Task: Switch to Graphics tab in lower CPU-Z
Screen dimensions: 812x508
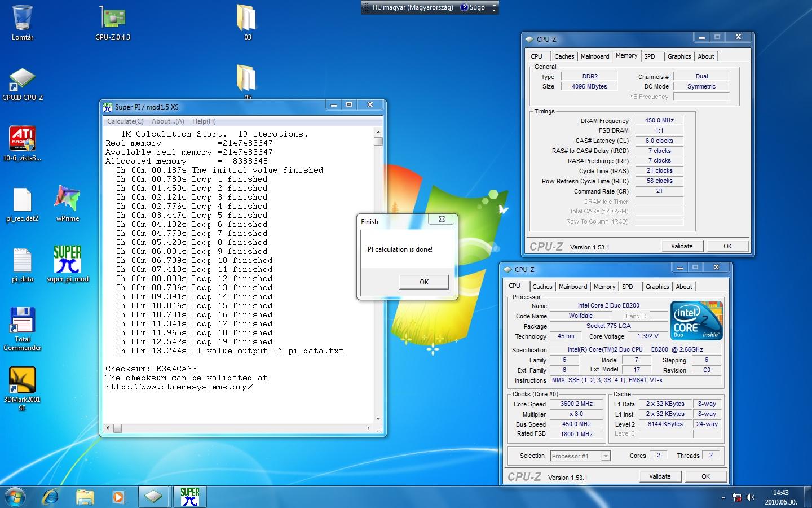Action: pos(657,287)
